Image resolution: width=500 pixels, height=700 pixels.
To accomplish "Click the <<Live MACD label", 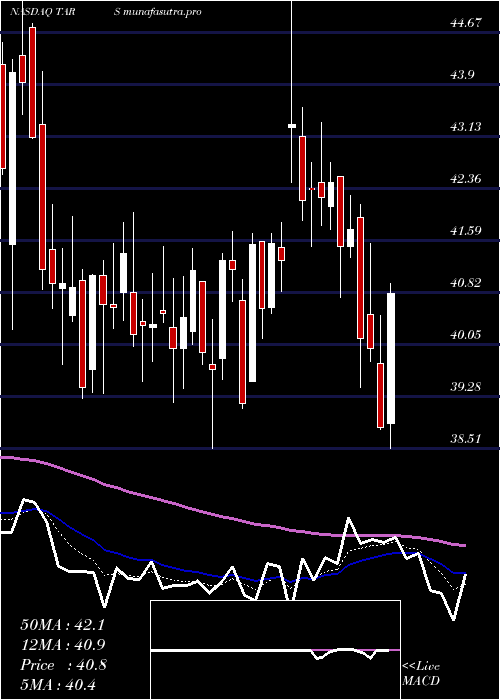I will [x=421, y=674].
